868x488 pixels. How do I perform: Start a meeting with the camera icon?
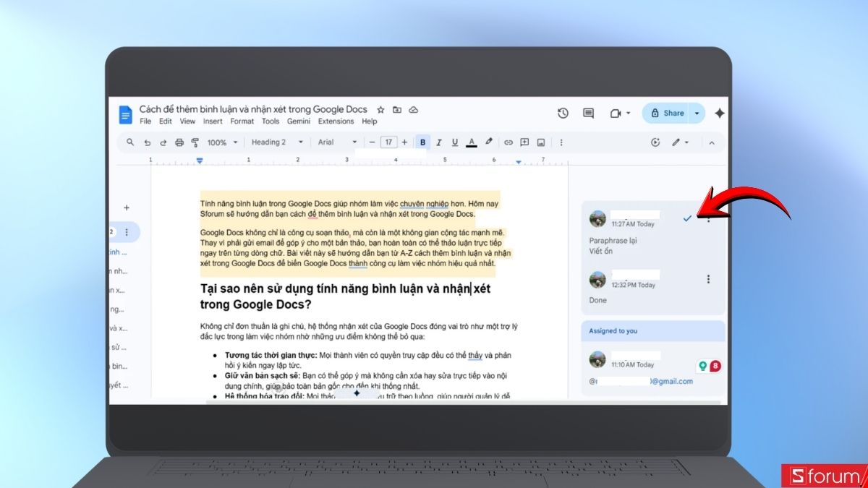tap(616, 114)
